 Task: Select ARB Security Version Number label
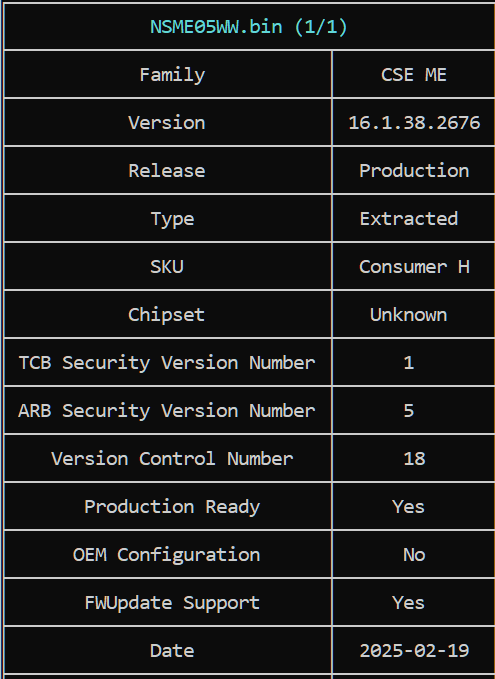167,411
